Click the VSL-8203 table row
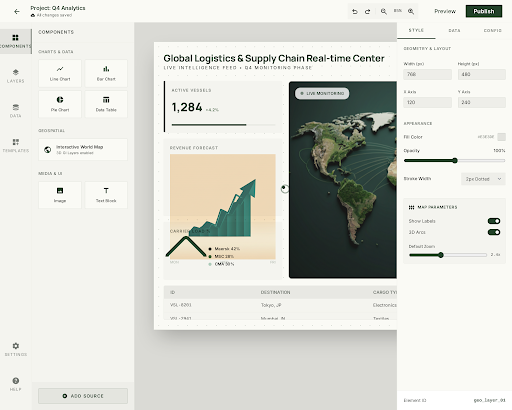 point(280,305)
